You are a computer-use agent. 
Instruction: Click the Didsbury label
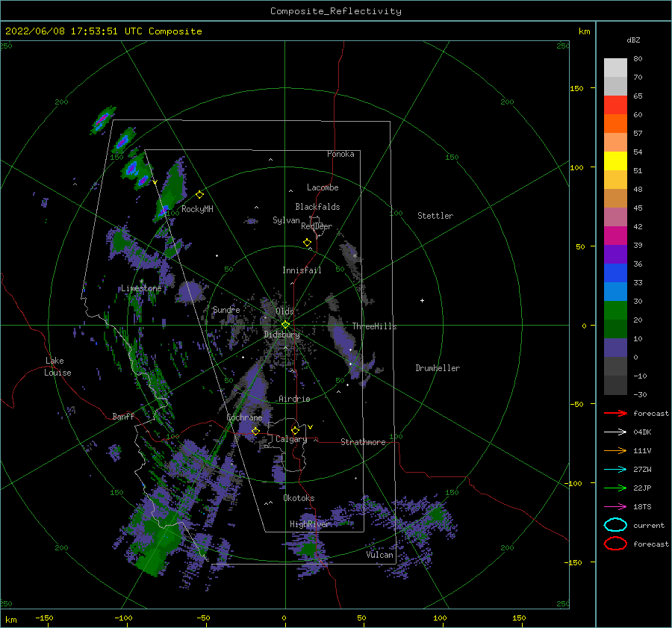click(281, 335)
